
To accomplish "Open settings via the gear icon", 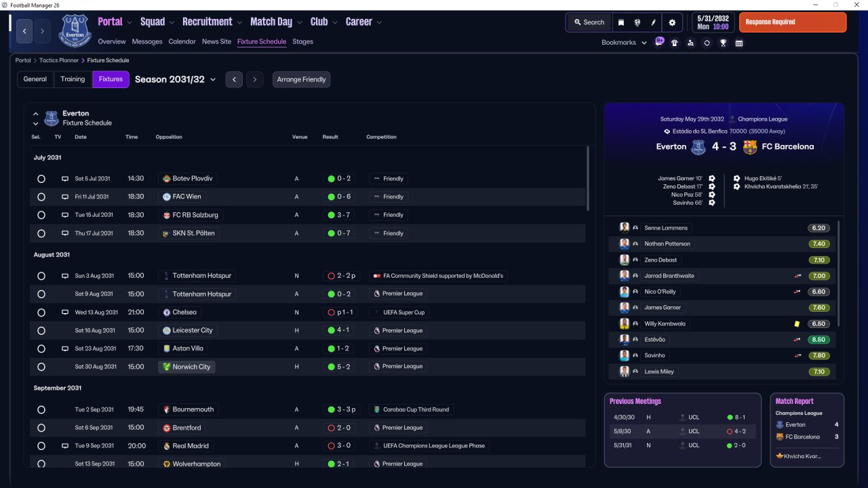I will click(672, 22).
